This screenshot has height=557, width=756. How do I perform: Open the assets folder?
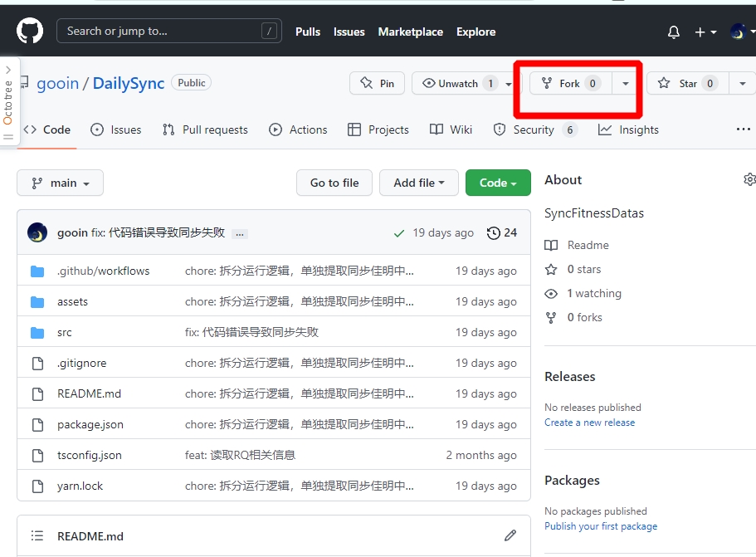[x=72, y=302]
